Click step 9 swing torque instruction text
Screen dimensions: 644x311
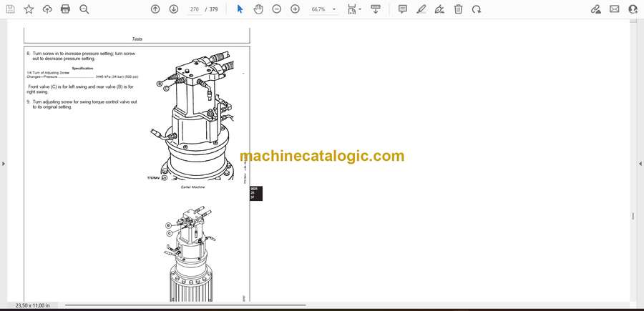click(82, 104)
